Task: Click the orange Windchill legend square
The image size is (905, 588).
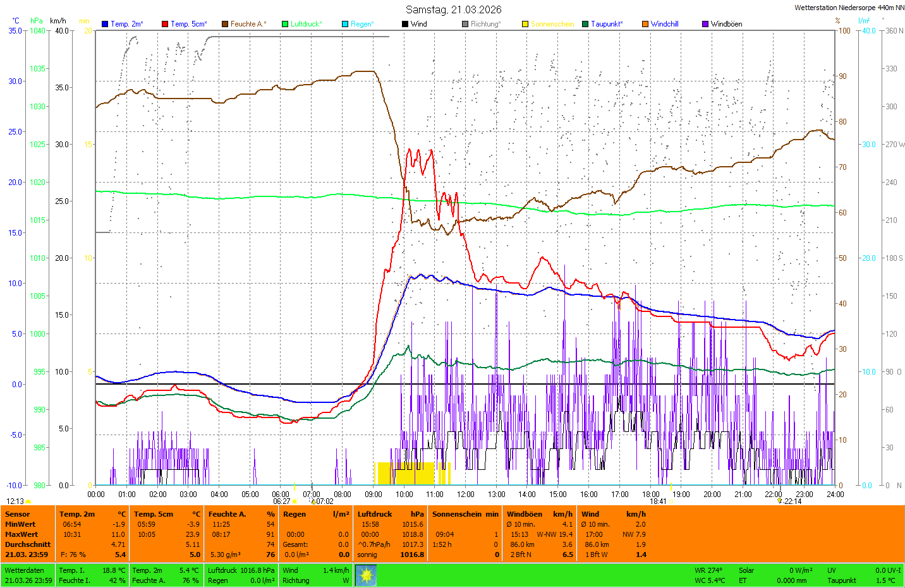Action: coord(645,24)
